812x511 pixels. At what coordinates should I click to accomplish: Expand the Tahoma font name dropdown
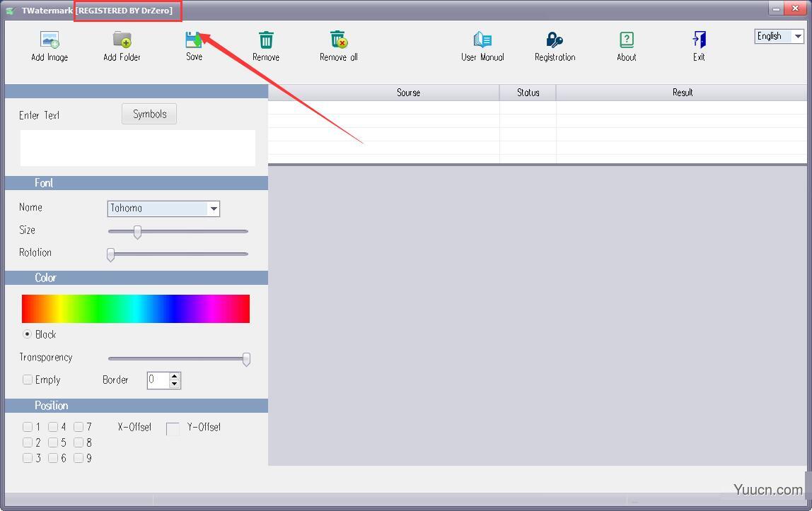214,208
